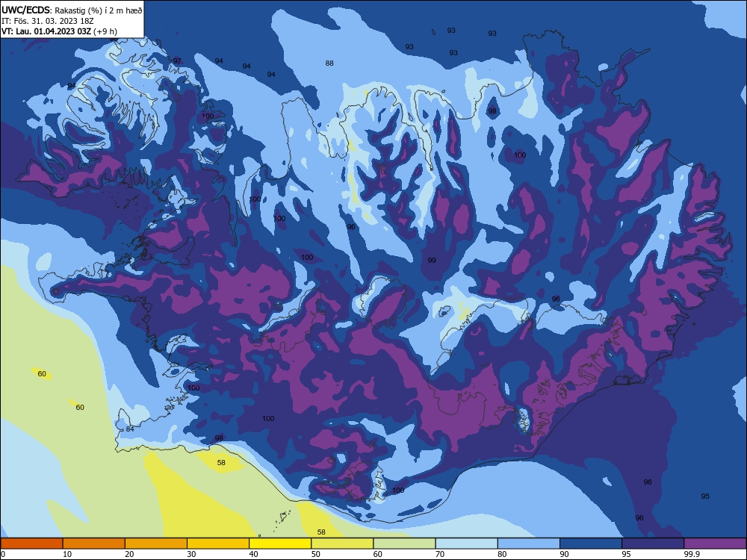
Task: Select the golden 30–40 legend swatch
Action: tap(218, 544)
